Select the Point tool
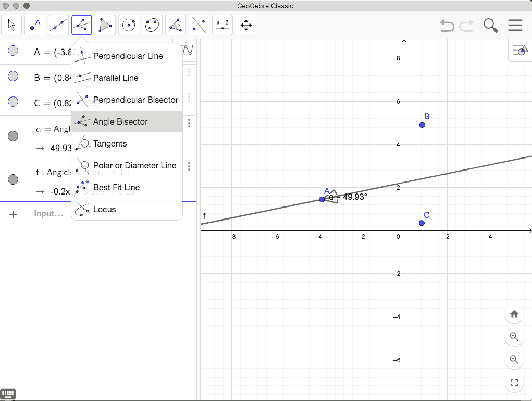532x401 pixels. (35, 25)
